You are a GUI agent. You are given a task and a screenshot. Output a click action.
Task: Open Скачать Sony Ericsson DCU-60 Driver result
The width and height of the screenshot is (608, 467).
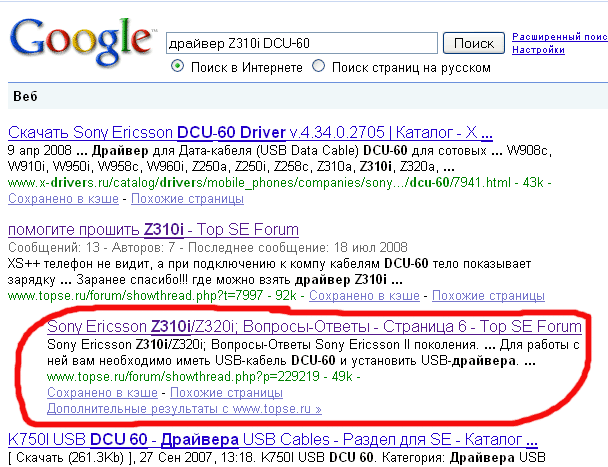point(250,133)
